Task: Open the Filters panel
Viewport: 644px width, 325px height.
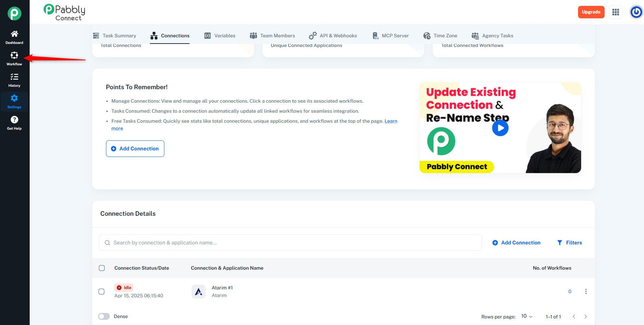Action: click(x=569, y=243)
